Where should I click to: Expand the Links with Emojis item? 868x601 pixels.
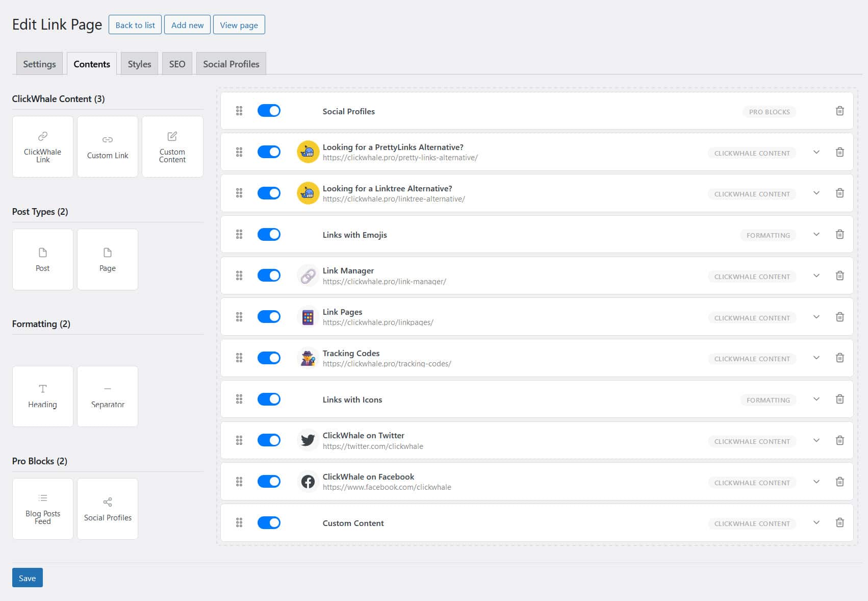[816, 235]
